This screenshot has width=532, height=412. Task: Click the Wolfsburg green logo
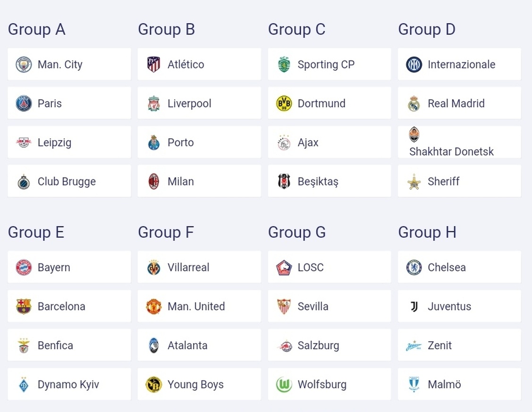(x=284, y=385)
